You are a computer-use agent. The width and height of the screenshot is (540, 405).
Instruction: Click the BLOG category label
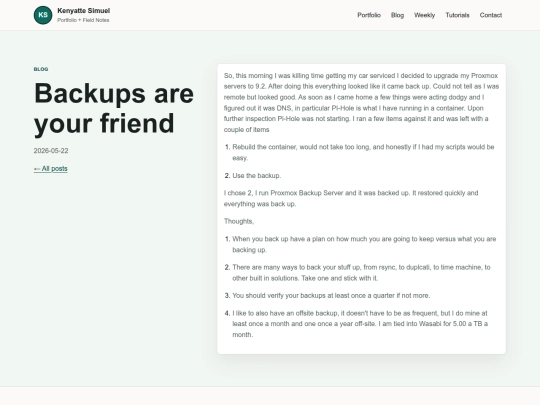41,69
